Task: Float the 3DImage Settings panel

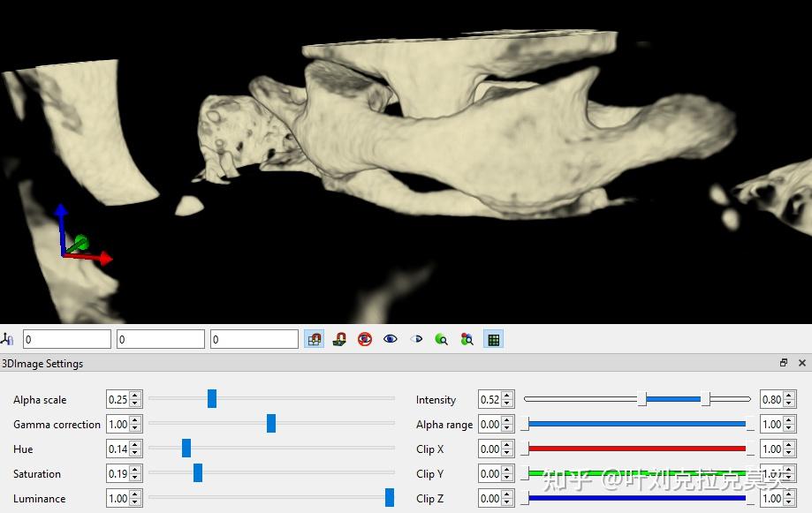Action: coord(784,363)
